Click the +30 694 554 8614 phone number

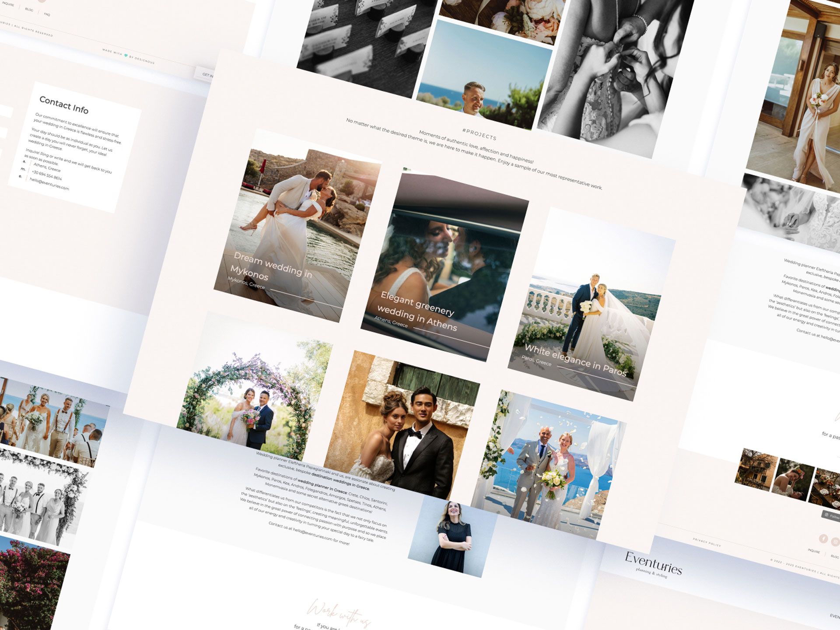[46, 175]
